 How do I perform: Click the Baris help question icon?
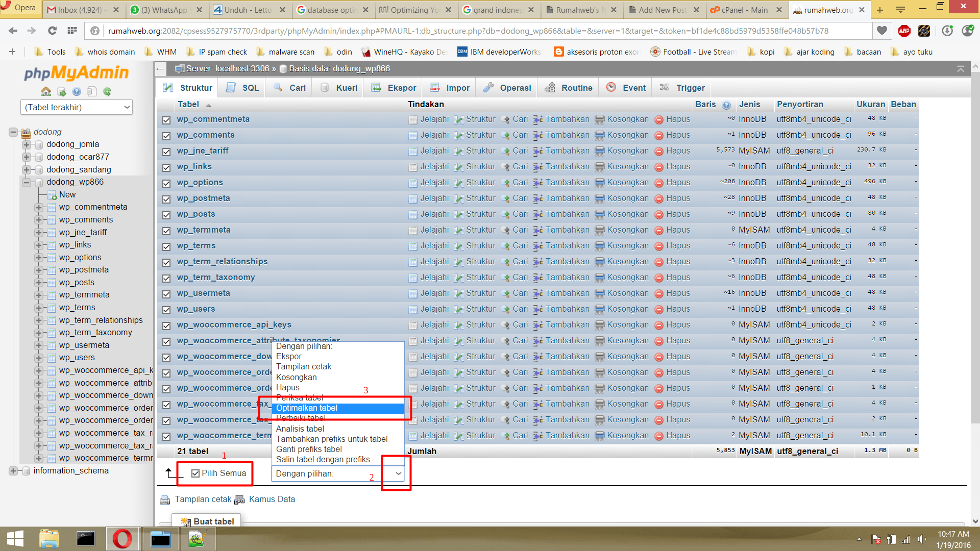pos(726,105)
